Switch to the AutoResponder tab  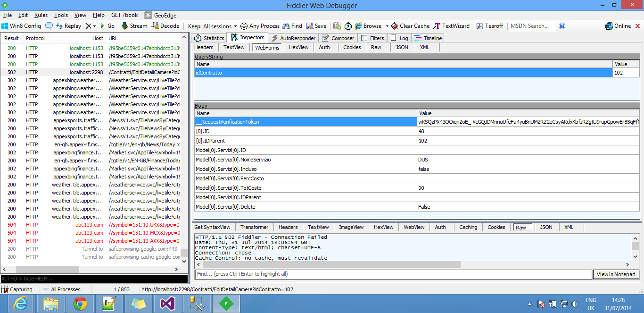pyautogui.click(x=294, y=38)
